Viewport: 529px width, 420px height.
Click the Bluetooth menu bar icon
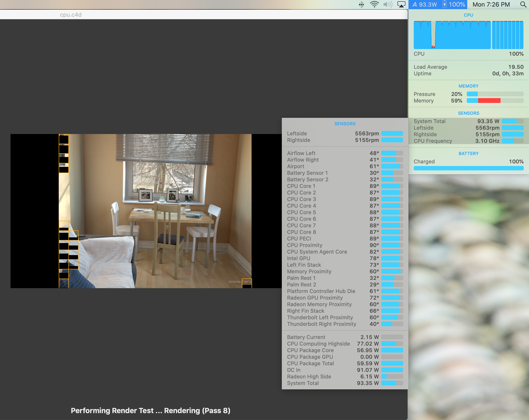[x=361, y=4]
